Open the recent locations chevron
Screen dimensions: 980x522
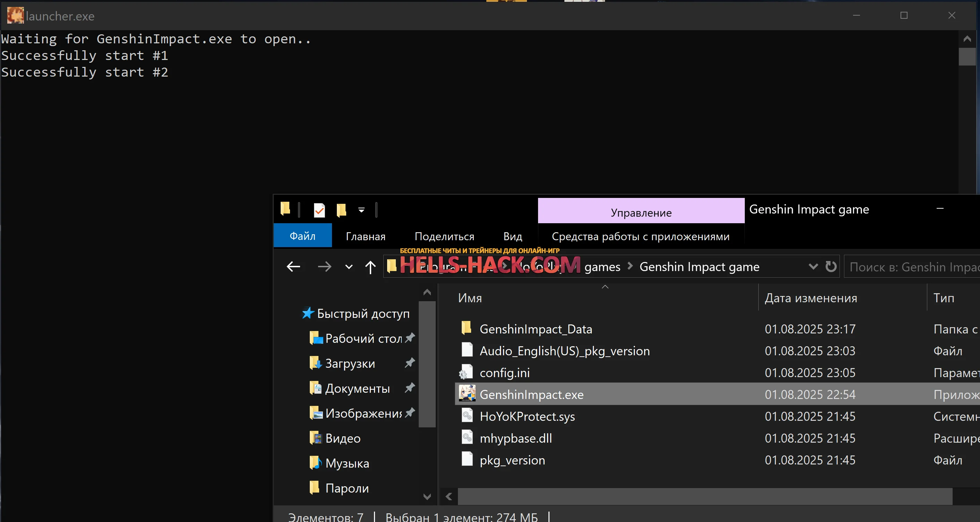tap(349, 267)
